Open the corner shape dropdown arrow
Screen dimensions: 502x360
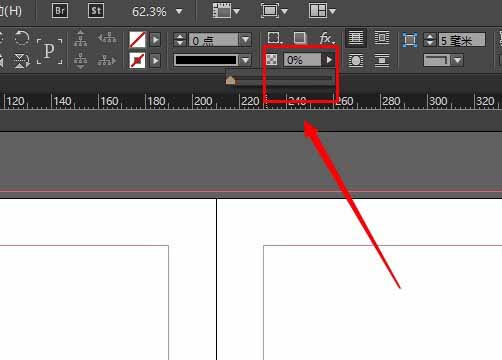[x=457, y=60]
